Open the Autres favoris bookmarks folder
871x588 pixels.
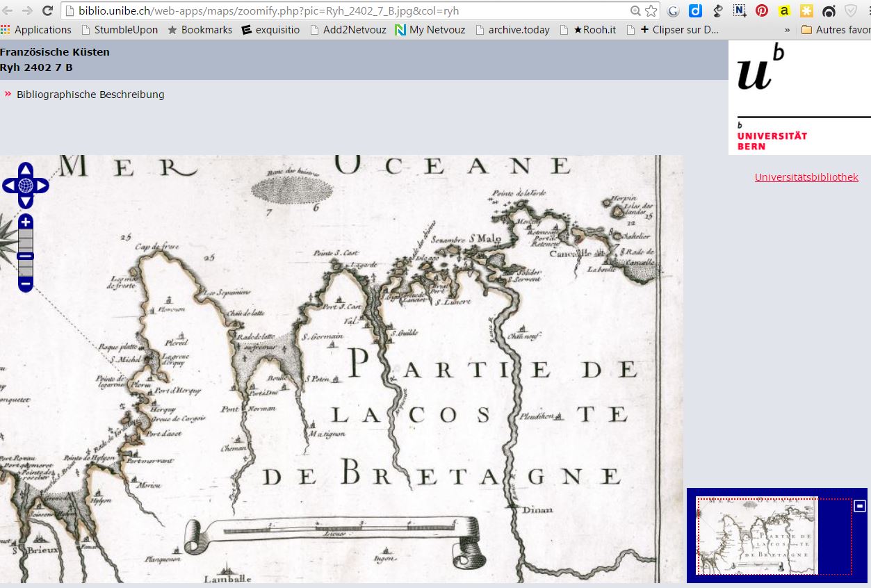pos(836,30)
